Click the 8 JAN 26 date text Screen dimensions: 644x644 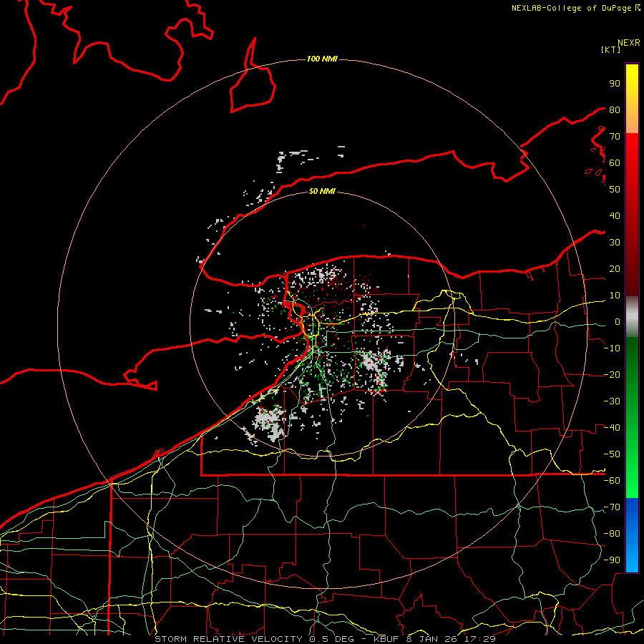coord(431,639)
